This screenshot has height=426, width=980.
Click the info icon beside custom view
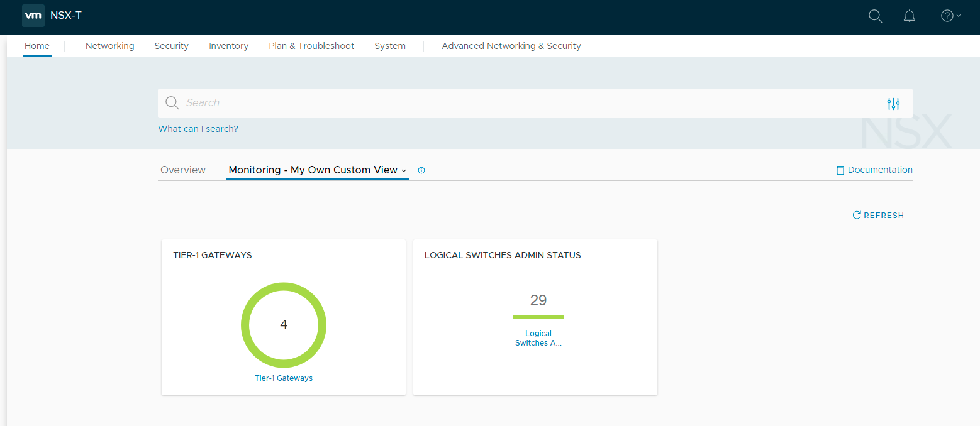(x=421, y=170)
